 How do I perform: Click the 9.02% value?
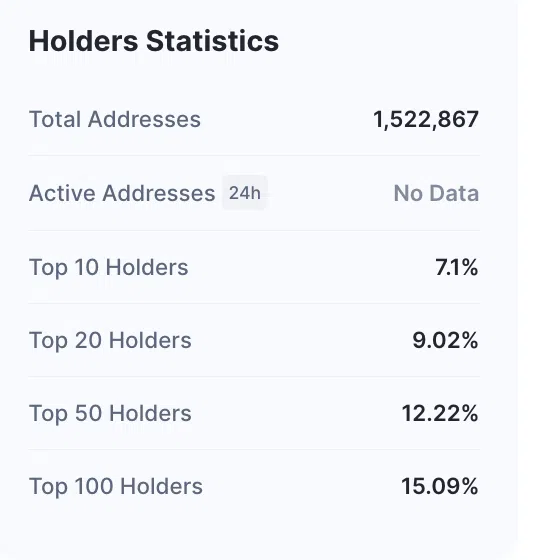click(445, 340)
